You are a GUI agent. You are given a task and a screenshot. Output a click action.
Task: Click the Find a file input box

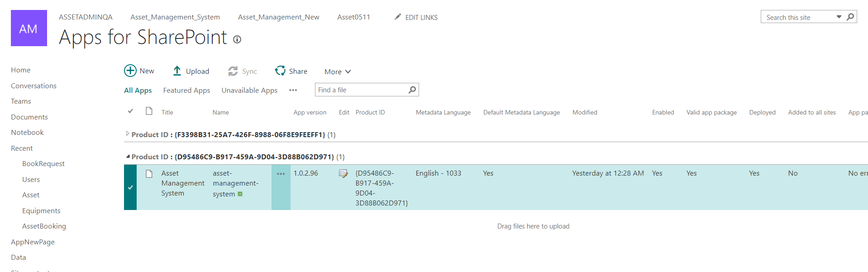coord(361,90)
